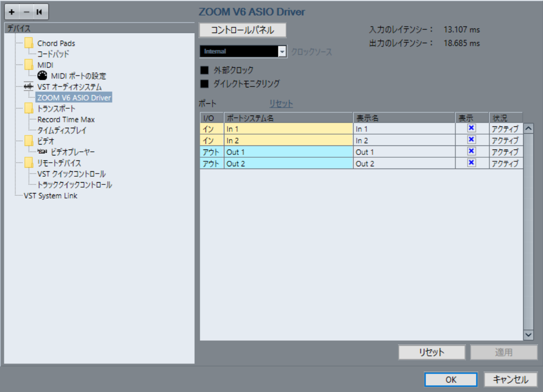
Task: Click the plus add device icon
Action: tap(12, 12)
